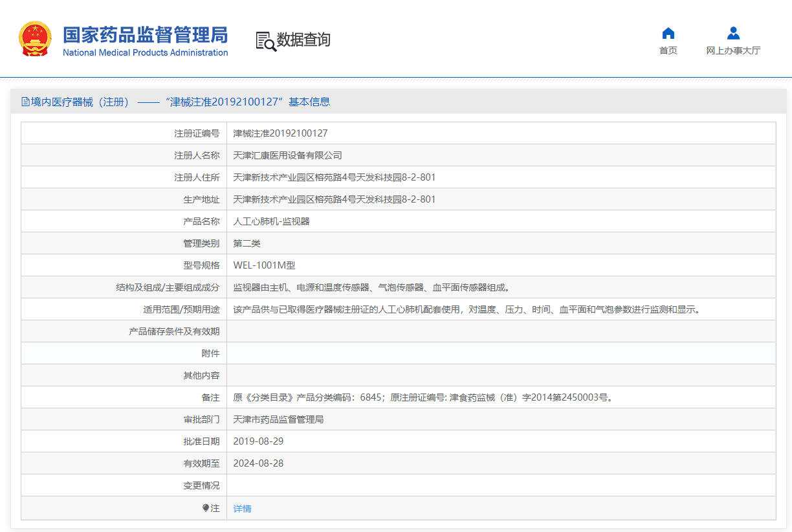Open the 详情 link
This screenshot has width=792, height=532.
pyautogui.click(x=243, y=509)
